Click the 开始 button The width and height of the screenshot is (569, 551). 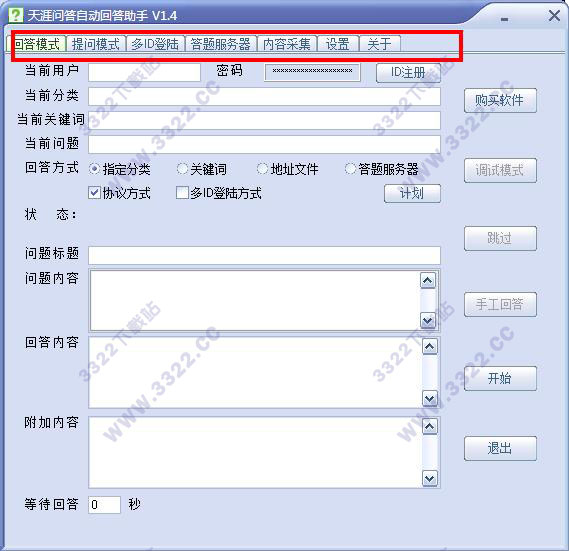pyautogui.click(x=500, y=379)
